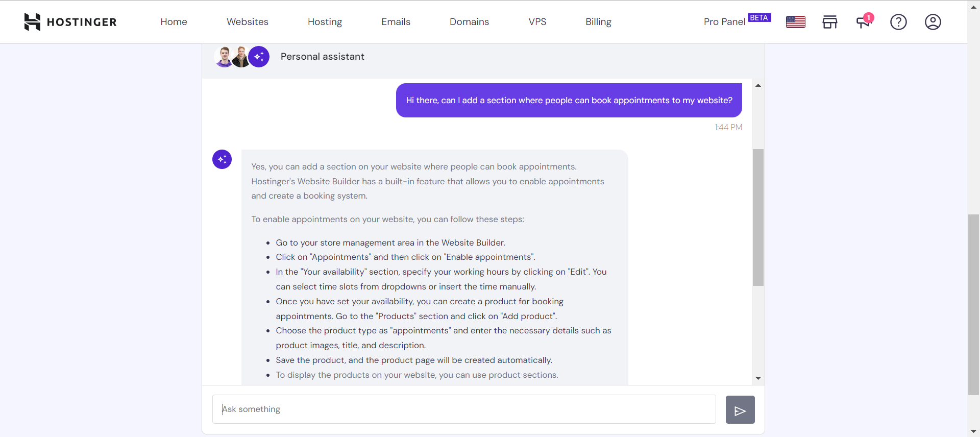
Task: Open the announcements megaphone icon
Action: tap(864, 21)
